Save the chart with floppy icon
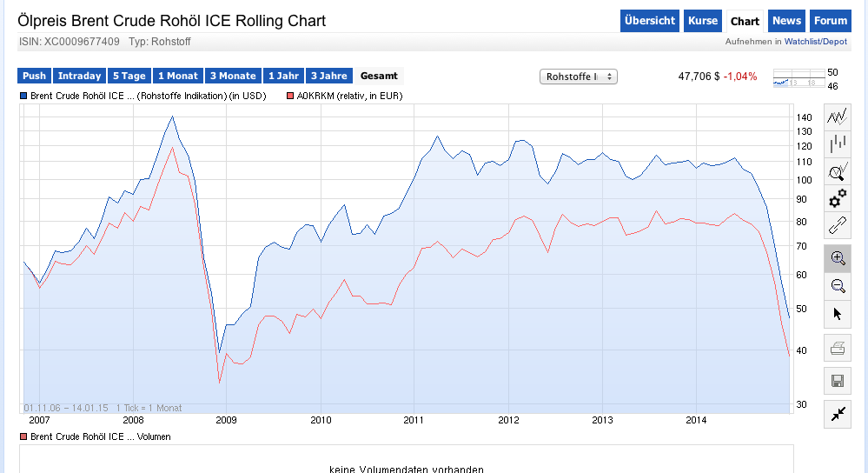This screenshot has width=868, height=473. 838,381
